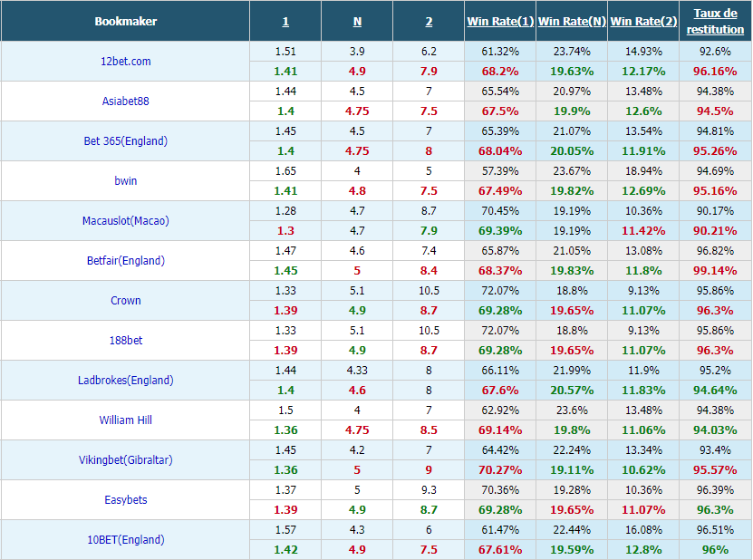Open the Bet 365(England) link

point(125,141)
